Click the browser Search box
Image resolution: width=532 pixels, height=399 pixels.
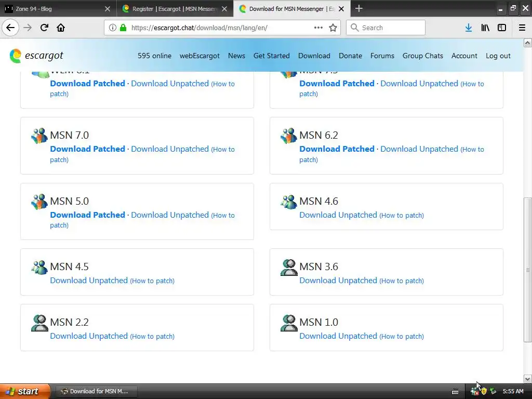point(385,28)
